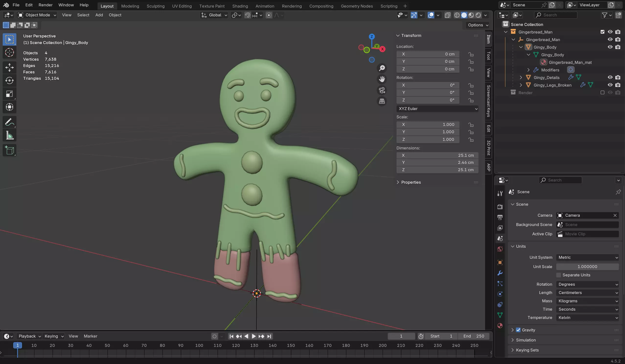Click the Unit Scale value slider
The image size is (625, 364).
tap(587, 267)
